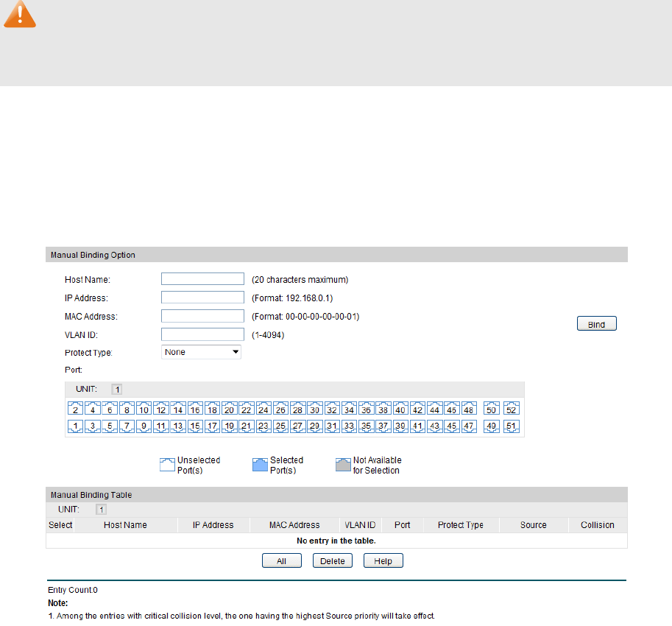Select port 45 icon

452,426
